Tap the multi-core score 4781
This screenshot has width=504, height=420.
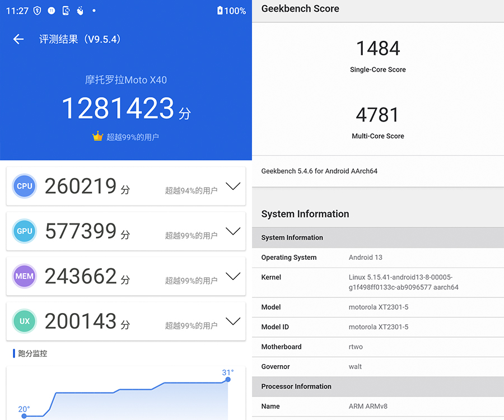377,115
